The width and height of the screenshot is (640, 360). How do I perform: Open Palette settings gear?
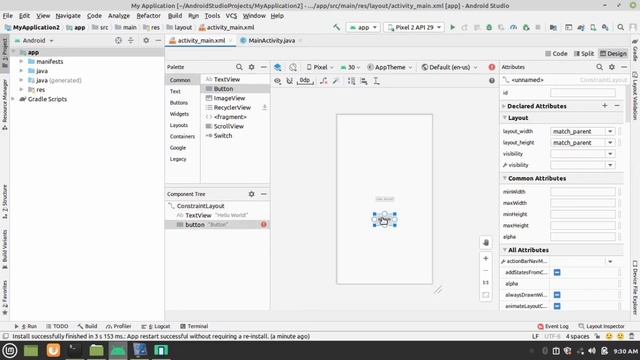pos(251,67)
